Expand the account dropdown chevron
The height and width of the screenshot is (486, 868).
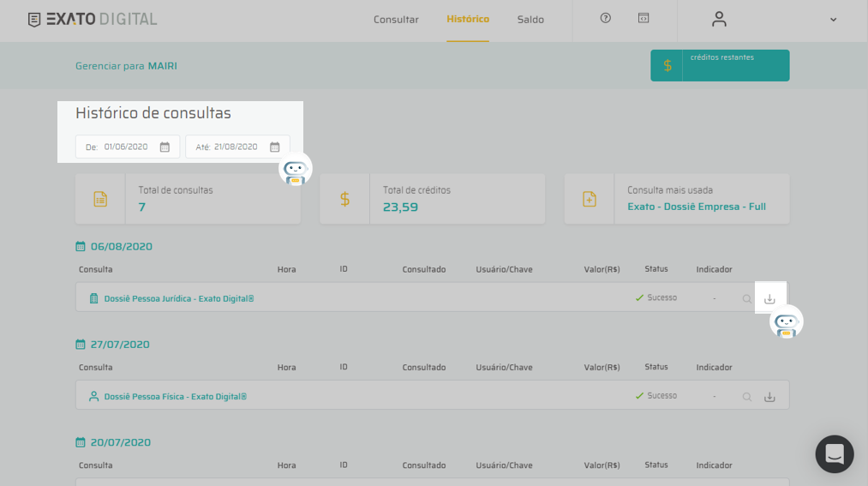pos(833,20)
